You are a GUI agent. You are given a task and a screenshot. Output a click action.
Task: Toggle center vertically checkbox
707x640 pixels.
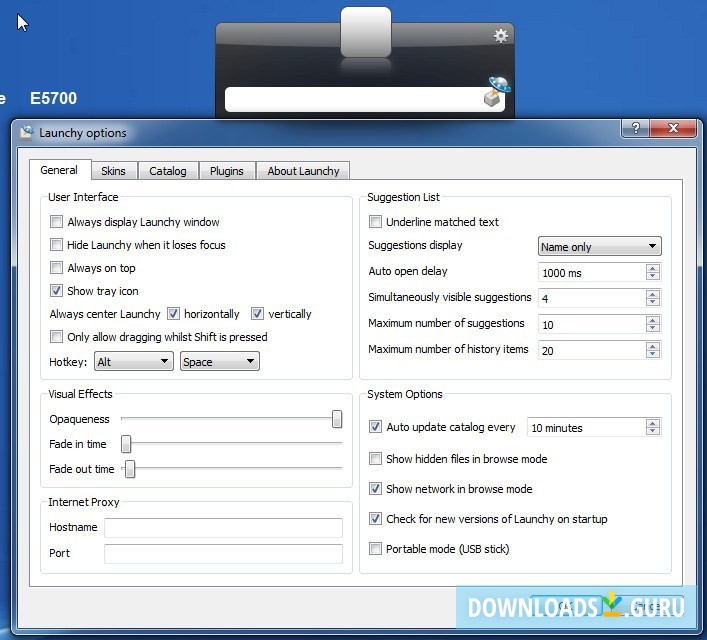257,313
